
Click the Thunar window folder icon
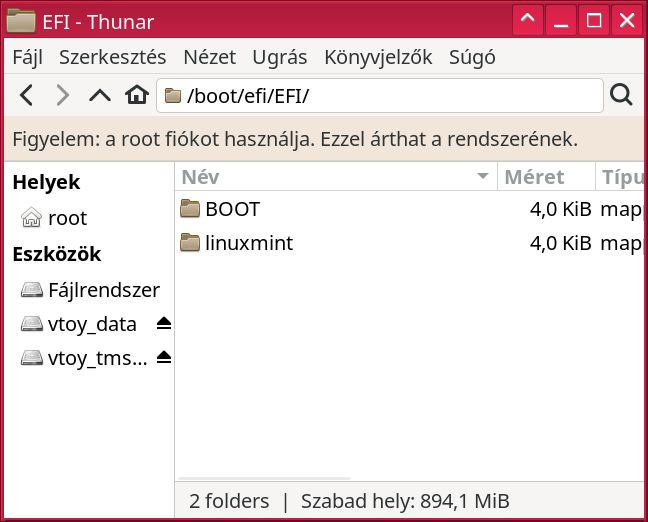[21, 21]
